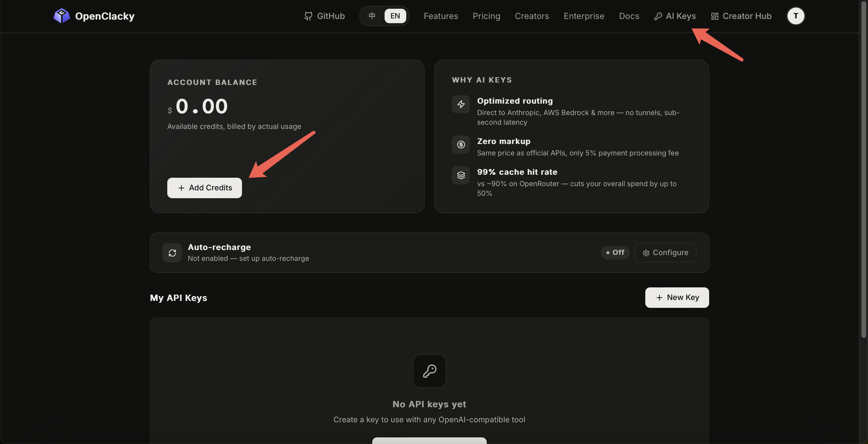Click the Auto-recharge refresh icon
The width and height of the screenshot is (868, 444).
(x=172, y=253)
